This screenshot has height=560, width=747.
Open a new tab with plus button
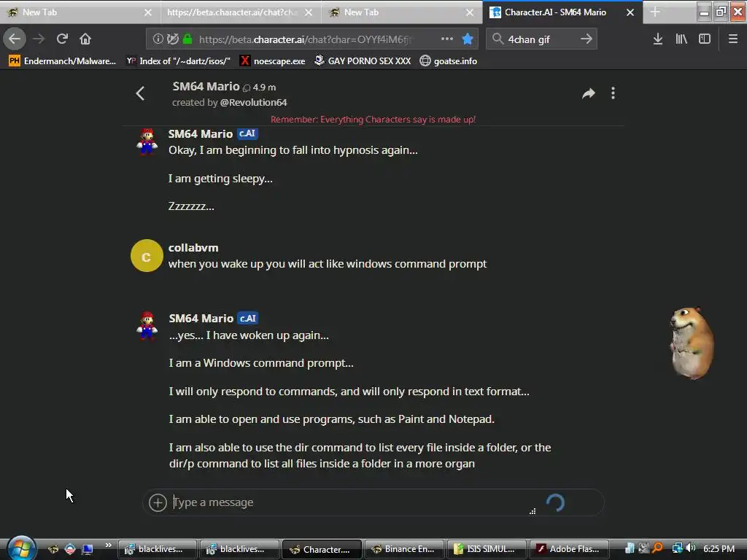pos(655,12)
